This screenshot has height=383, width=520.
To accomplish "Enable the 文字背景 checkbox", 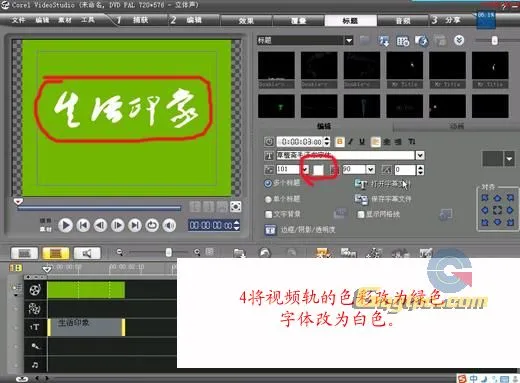I will point(268,214).
